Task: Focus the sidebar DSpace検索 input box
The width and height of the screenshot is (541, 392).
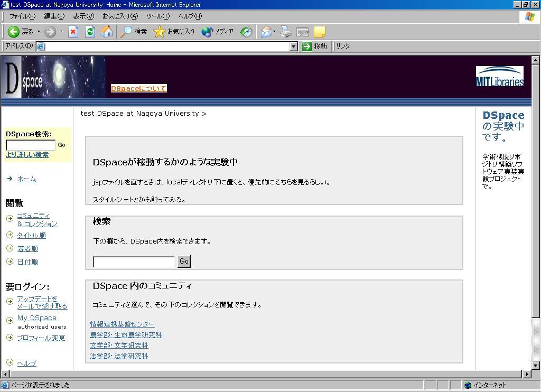Action: tap(31, 145)
